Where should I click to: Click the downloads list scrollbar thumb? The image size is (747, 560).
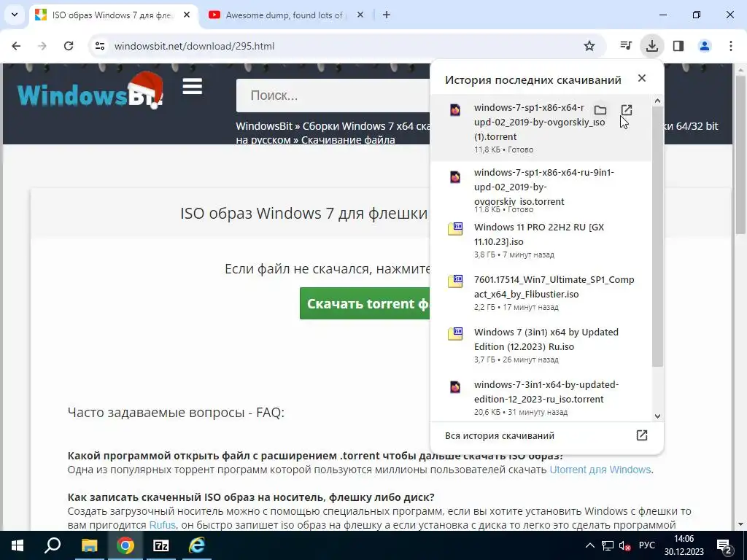point(657,236)
